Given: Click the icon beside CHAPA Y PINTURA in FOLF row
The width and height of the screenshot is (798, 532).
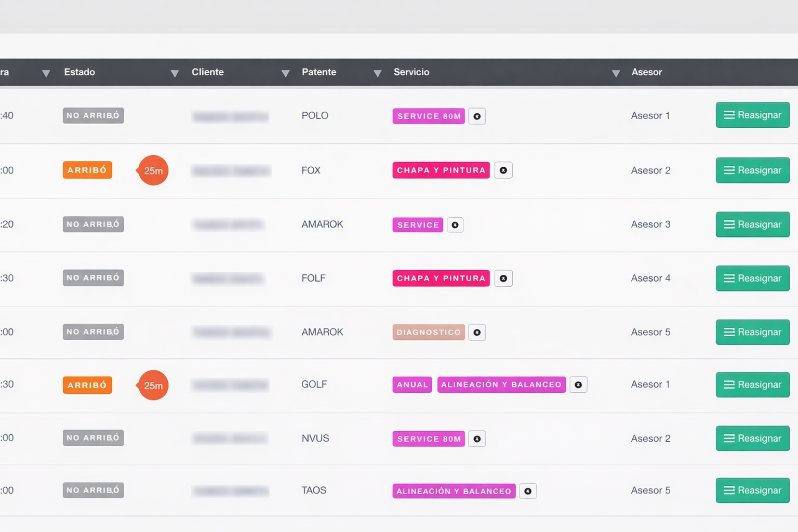Looking at the screenshot, I should [503, 278].
